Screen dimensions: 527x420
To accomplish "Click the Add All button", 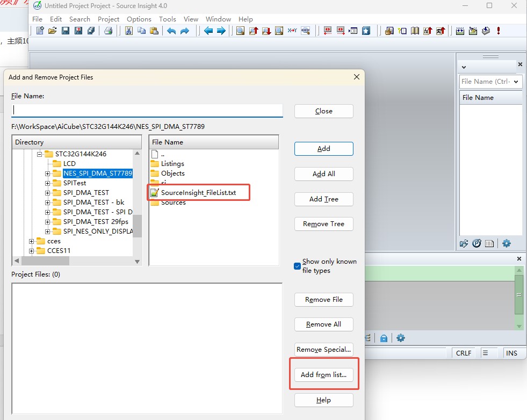I will click(323, 174).
